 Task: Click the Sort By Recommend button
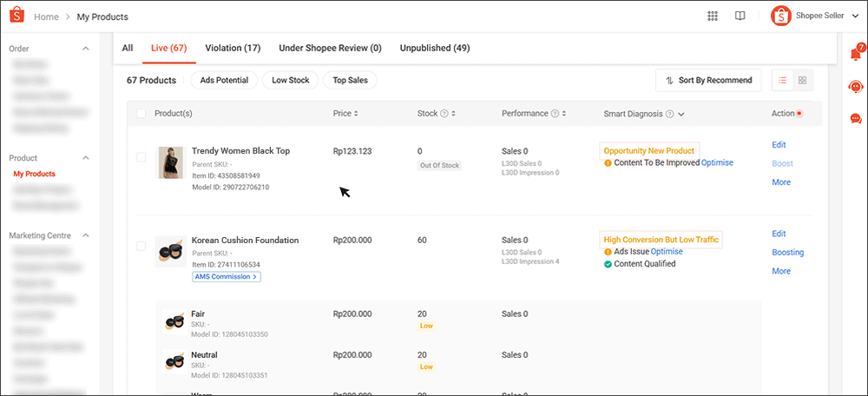click(x=708, y=81)
